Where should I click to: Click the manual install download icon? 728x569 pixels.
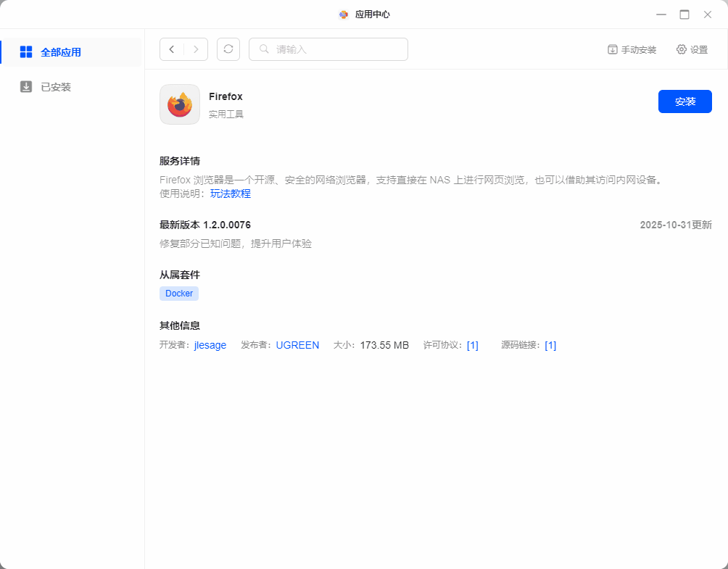click(x=613, y=50)
